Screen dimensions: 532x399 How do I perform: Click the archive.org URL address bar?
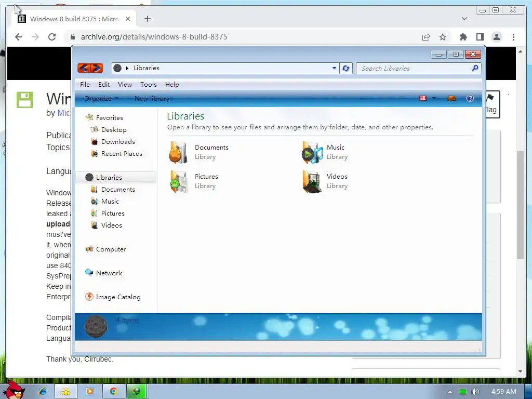pos(154,37)
